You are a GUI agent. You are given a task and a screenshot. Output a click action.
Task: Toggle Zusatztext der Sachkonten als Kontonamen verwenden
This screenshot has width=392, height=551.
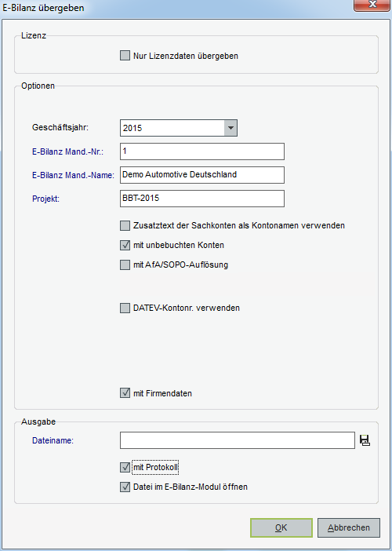pyautogui.click(x=125, y=225)
